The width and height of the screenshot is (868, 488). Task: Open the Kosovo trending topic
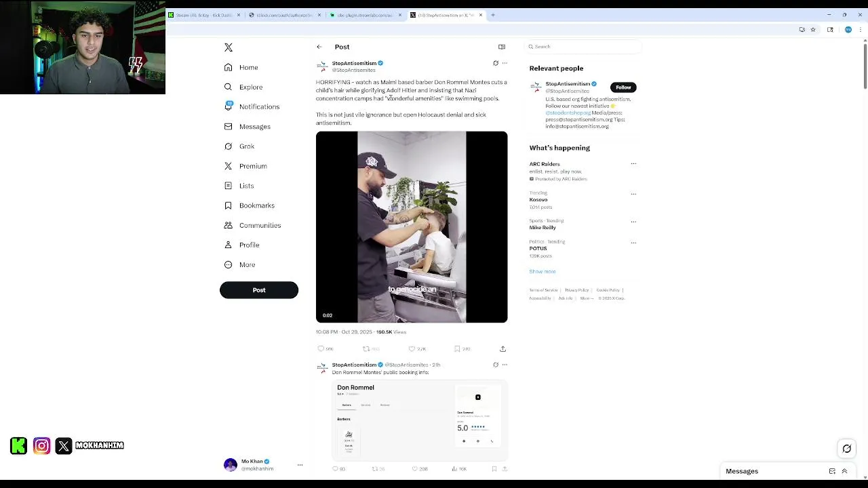(538, 200)
